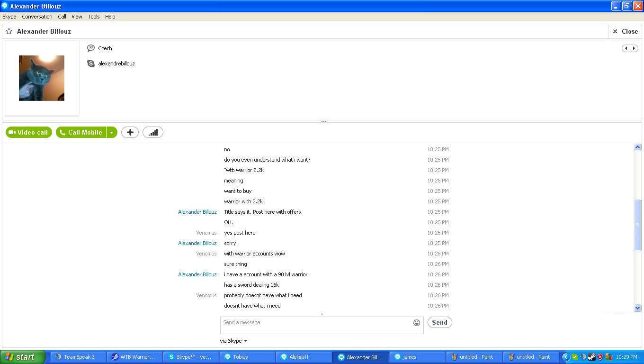Image resolution: width=644 pixels, height=364 pixels.
Task: Click the Skype name icon beside alexandrebillouz
Action: pyautogui.click(x=91, y=64)
